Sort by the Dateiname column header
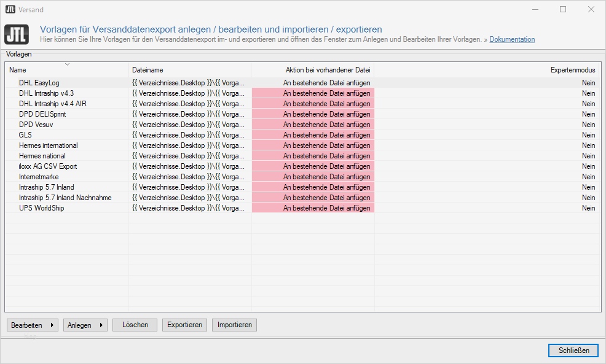 point(189,70)
